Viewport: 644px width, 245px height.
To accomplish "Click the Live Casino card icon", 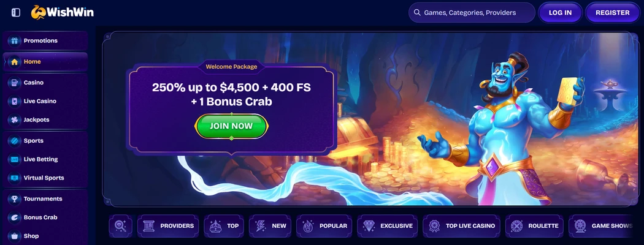I will tap(14, 101).
